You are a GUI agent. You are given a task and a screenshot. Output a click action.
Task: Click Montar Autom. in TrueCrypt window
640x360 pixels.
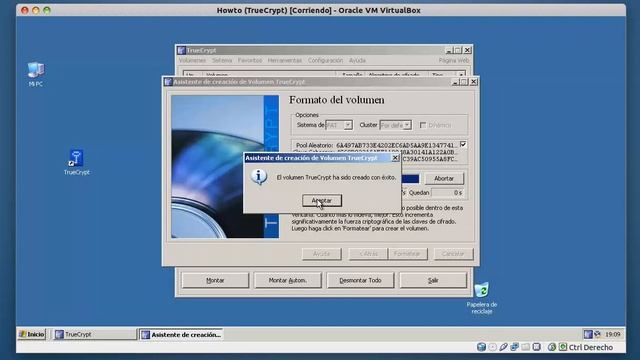(288, 280)
